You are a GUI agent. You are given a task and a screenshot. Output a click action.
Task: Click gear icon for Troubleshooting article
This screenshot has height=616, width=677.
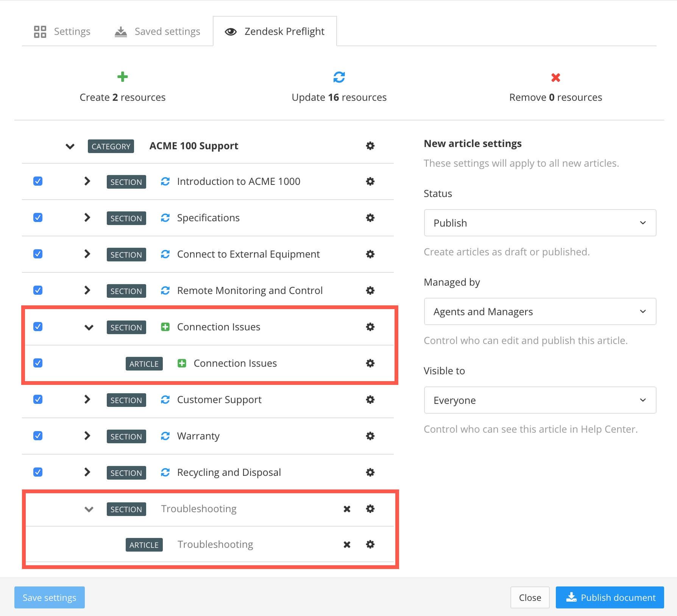(x=370, y=544)
